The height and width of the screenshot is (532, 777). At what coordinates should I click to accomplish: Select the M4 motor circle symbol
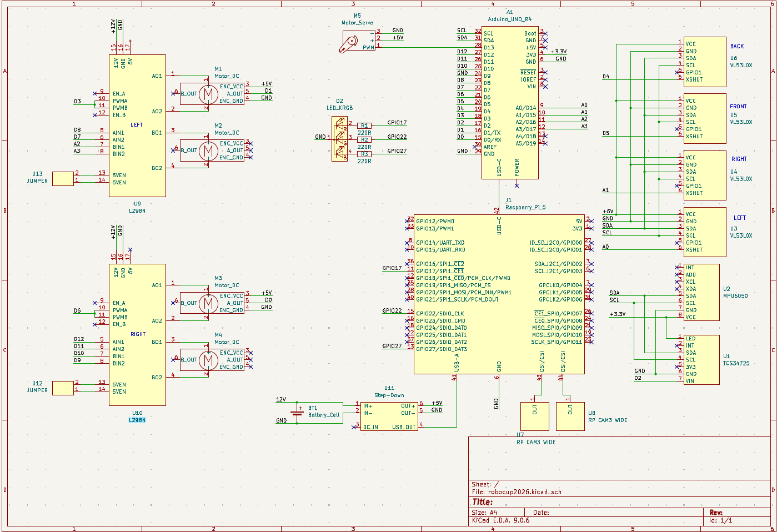pos(208,360)
